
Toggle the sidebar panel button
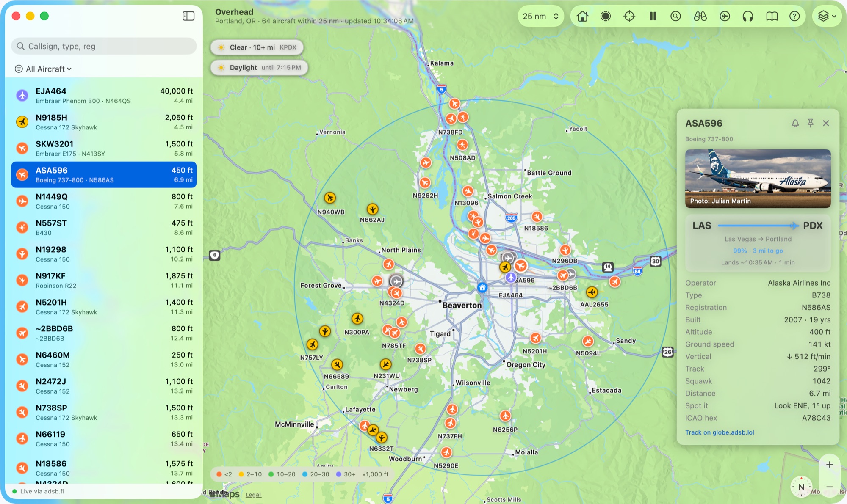(x=188, y=16)
